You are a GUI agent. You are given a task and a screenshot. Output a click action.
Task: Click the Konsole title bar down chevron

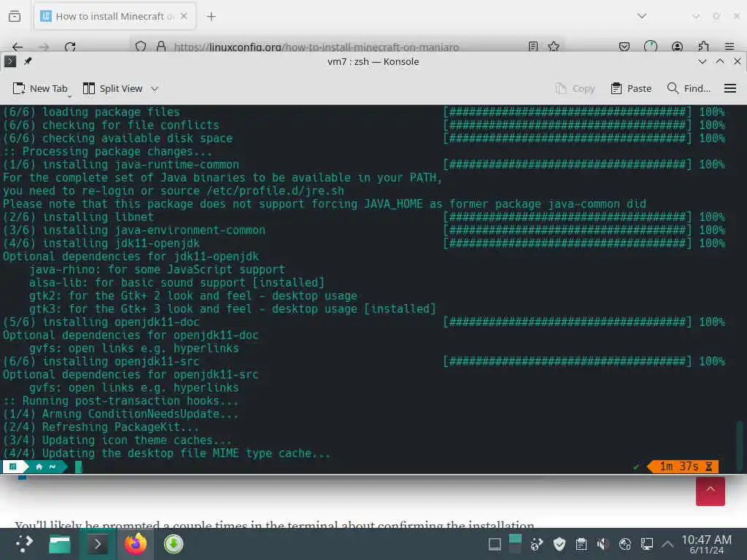click(702, 61)
